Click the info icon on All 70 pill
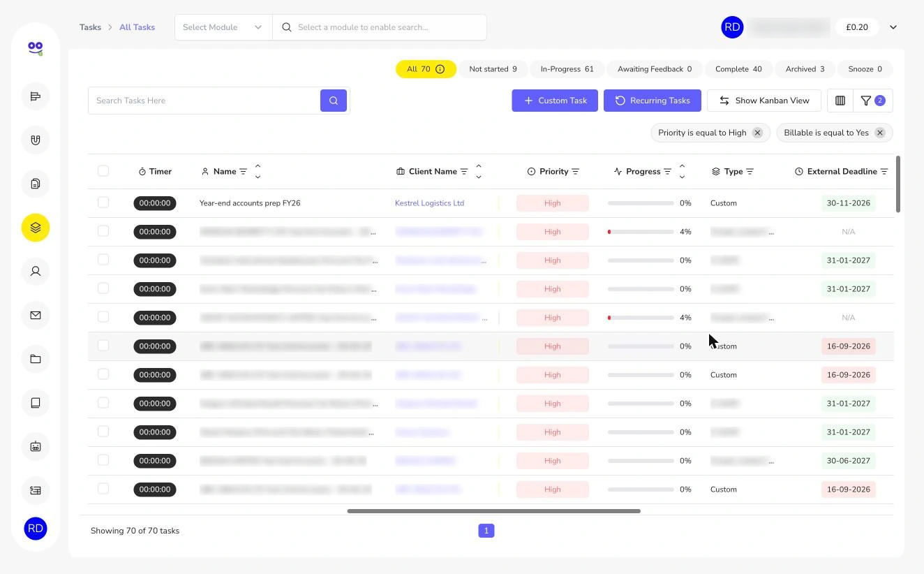This screenshot has height=574, width=924. [440, 69]
